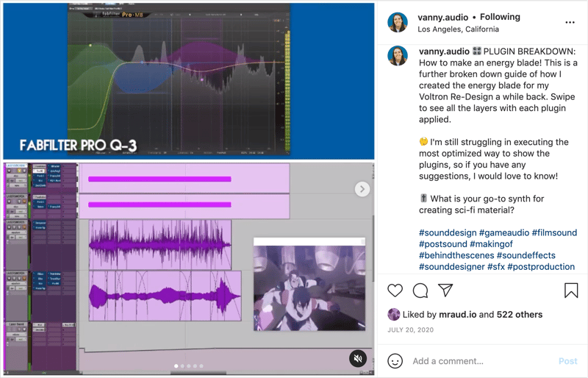The height and width of the screenshot is (378, 588).
Task: Open mraud.io's small liker avatar
Action: [x=393, y=315]
